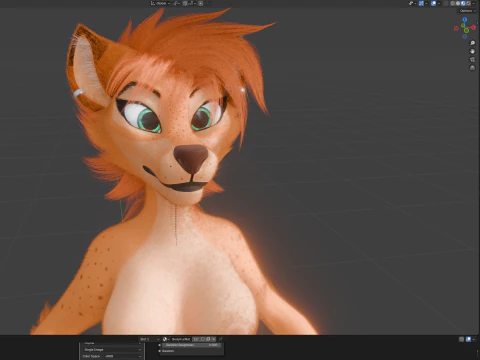This screenshot has width=480, height=360.
Task: Click the hand pan view button
Action: tap(472, 51)
